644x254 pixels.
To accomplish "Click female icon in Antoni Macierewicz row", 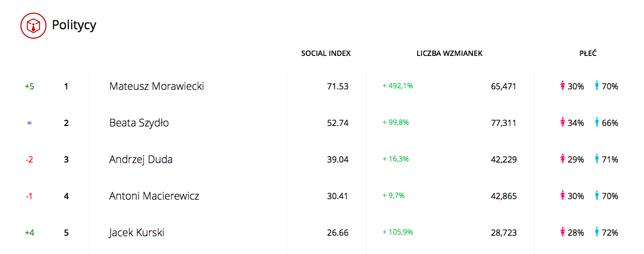I will coord(563,195).
